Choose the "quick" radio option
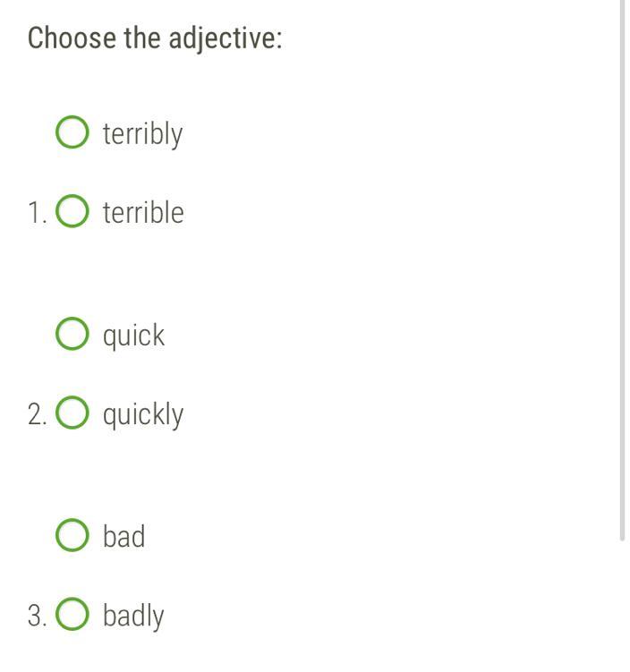 pos(72,334)
